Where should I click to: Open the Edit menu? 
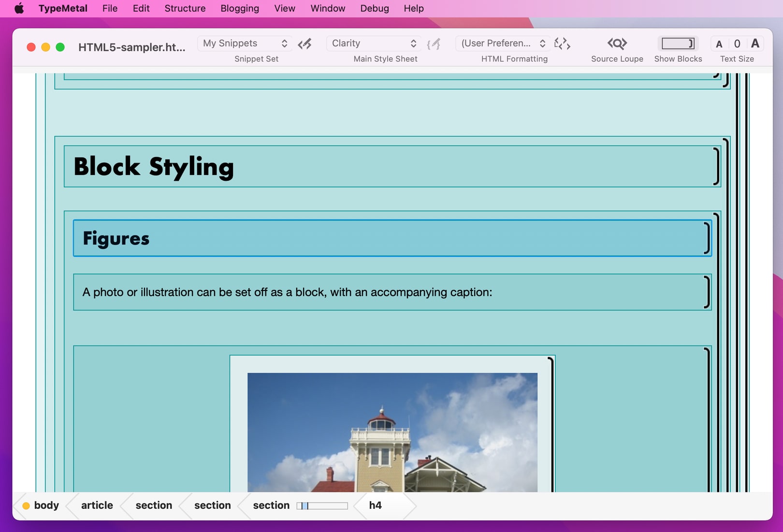[x=141, y=8]
